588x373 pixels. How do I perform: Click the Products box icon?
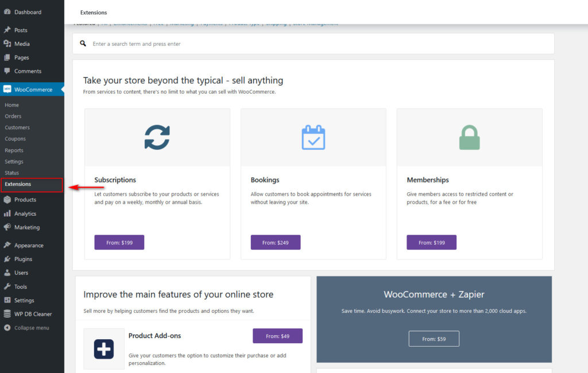pos(7,200)
